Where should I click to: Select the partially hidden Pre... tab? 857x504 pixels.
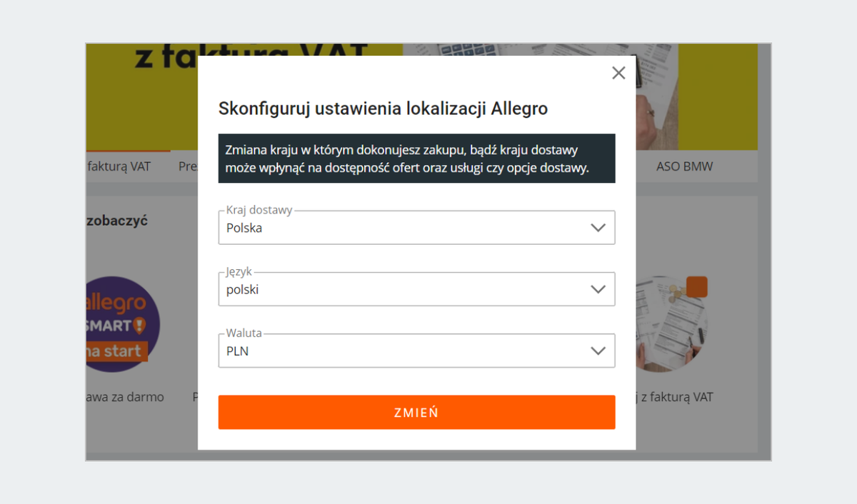[187, 167]
